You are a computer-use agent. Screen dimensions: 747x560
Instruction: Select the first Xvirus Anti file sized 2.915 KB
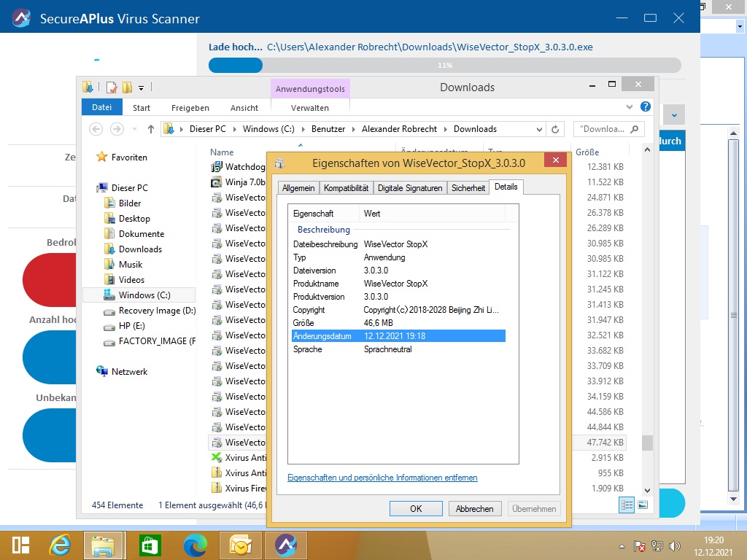239,458
